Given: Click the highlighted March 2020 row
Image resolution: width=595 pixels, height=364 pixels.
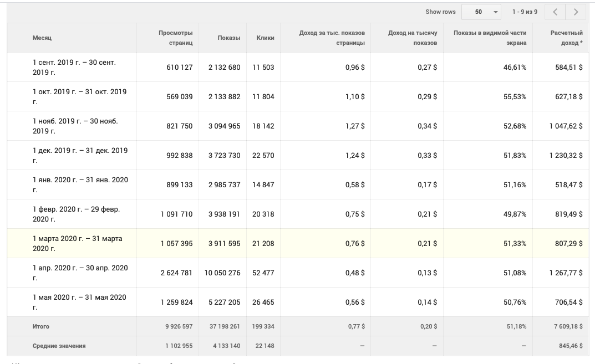Looking at the screenshot, I should pyautogui.click(x=77, y=244).
